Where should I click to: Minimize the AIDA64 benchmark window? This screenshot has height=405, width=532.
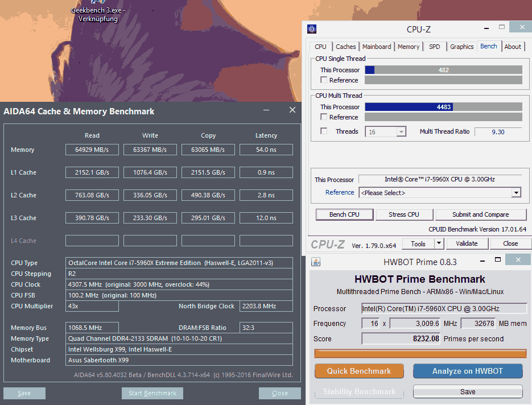[x=266, y=110]
